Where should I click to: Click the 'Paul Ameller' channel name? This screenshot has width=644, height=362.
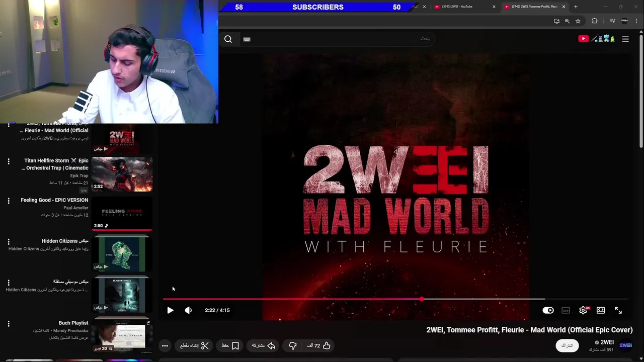point(76,208)
